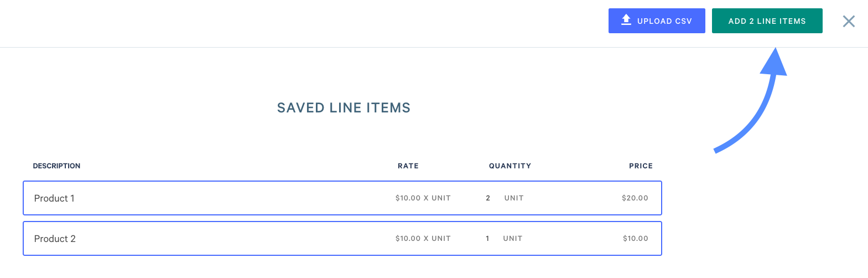
Task: Click the $20.00 price of Product 1
Action: (x=635, y=198)
